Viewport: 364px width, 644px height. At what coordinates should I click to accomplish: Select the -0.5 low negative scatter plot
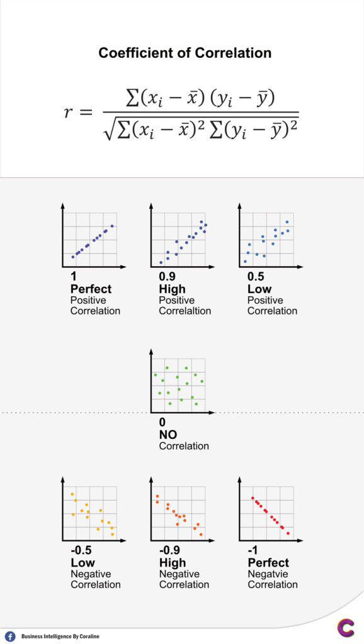93,509
